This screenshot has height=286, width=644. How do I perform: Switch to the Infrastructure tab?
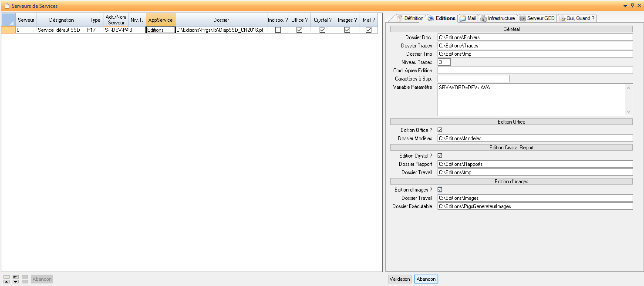point(498,18)
